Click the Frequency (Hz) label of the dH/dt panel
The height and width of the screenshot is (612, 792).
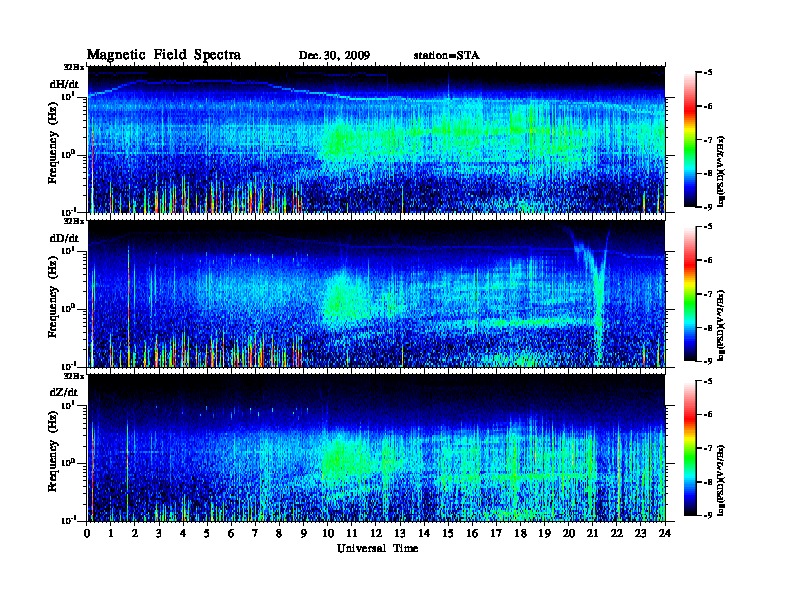point(53,143)
